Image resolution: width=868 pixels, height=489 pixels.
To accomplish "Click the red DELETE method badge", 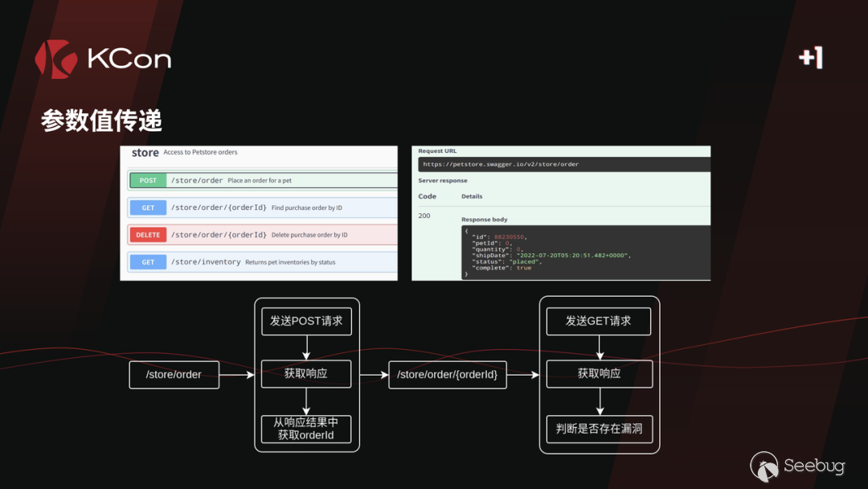I will coord(148,235).
